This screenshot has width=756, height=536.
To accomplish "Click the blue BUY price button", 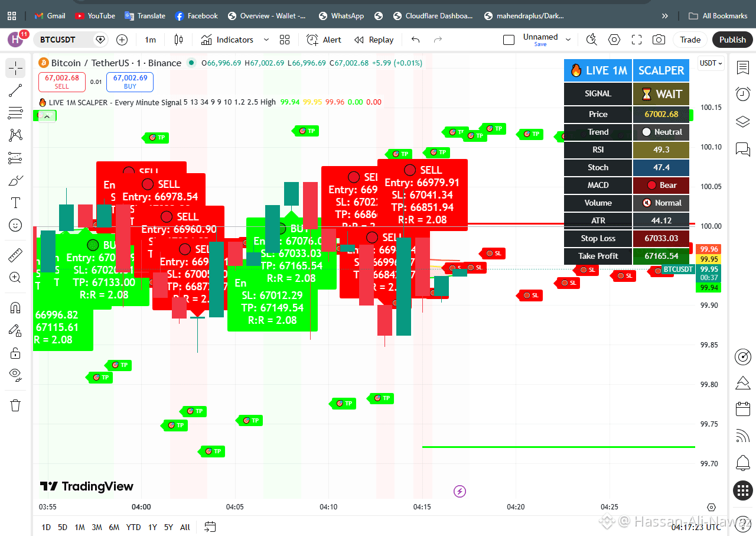I will [130, 82].
